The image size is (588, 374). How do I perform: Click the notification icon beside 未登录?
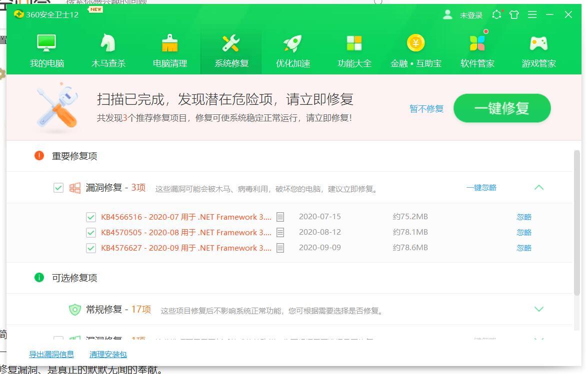[x=496, y=14]
